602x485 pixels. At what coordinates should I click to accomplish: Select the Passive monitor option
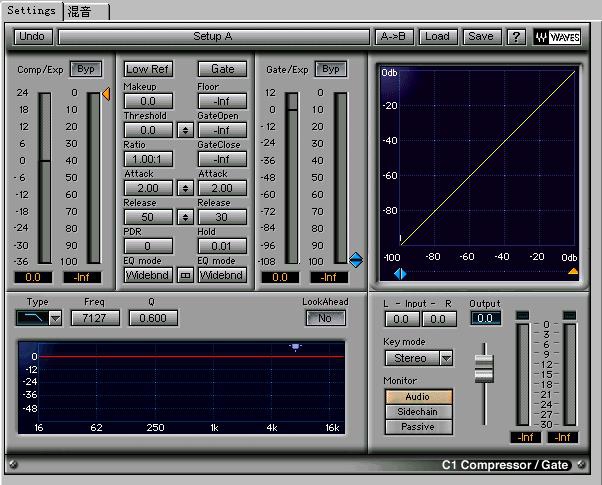(418, 427)
